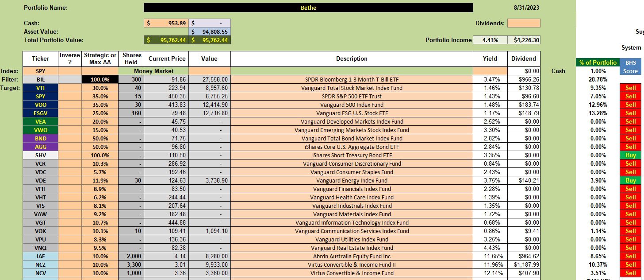Click the VEA ticker cell
This screenshot has height=280, width=644.
[41, 121]
